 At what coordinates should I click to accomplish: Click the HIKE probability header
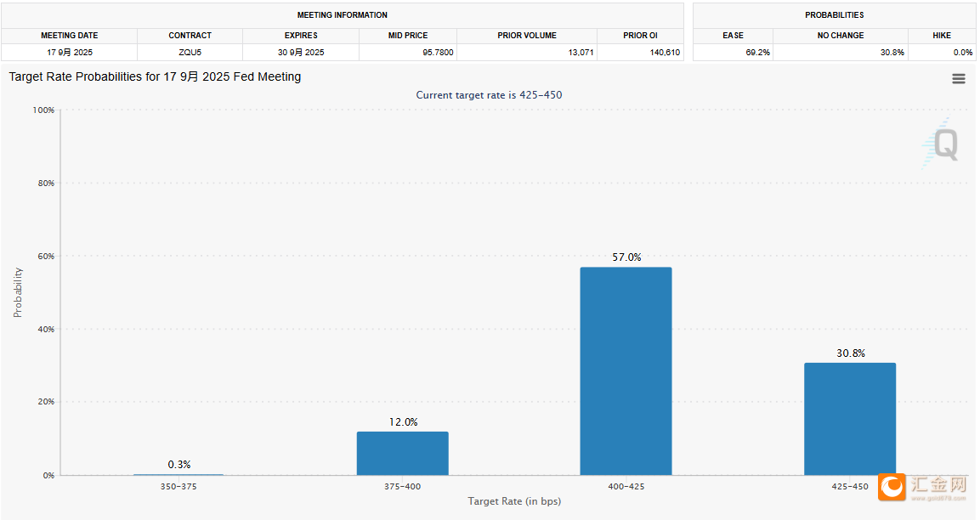(x=942, y=36)
